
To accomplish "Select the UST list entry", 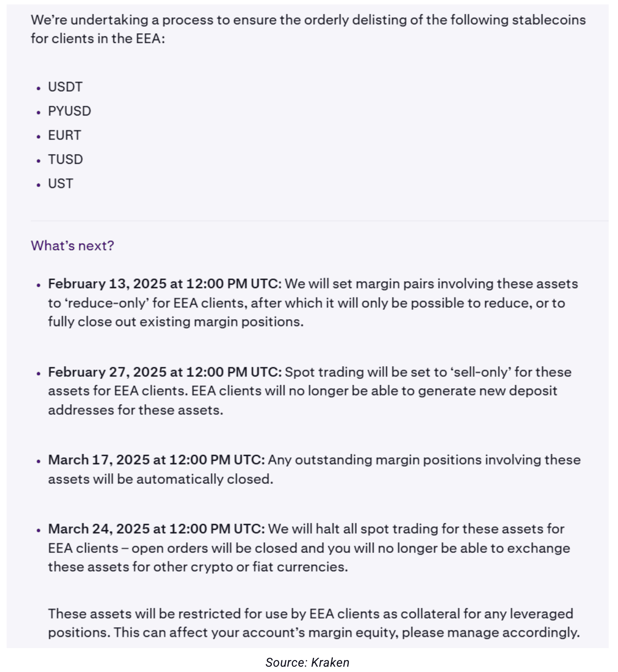I will tap(61, 184).
